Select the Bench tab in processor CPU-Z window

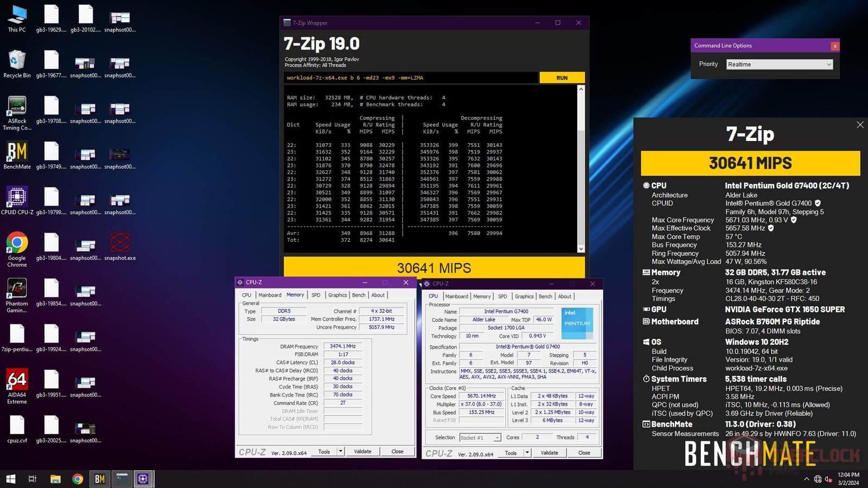pos(545,297)
